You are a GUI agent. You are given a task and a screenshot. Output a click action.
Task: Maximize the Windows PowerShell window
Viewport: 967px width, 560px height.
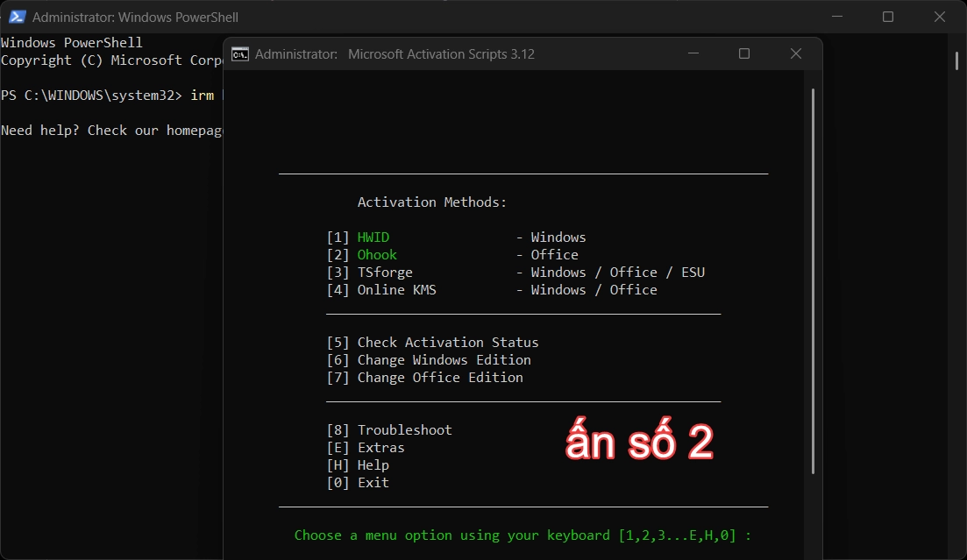click(x=888, y=17)
